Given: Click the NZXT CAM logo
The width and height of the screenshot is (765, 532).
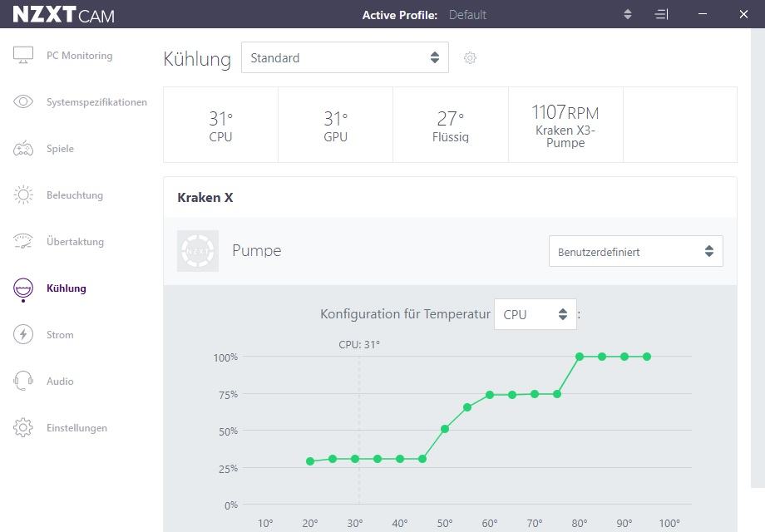Looking at the screenshot, I should tap(63, 14).
